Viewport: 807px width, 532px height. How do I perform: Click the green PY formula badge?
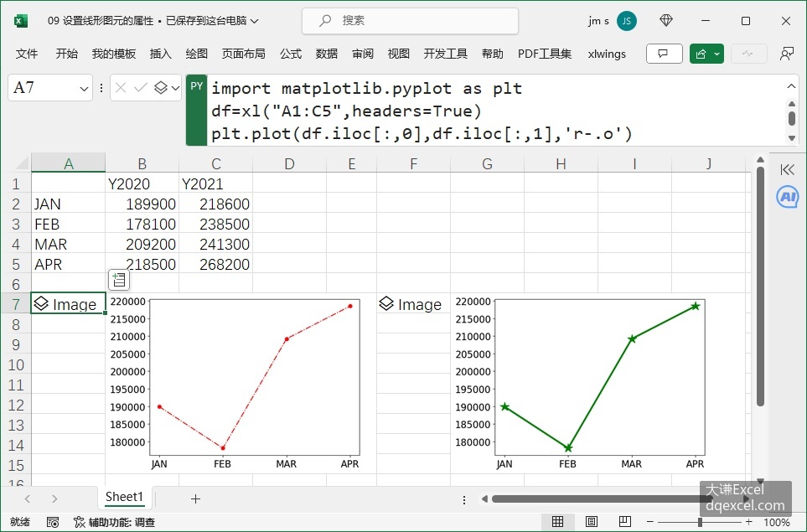[x=197, y=110]
